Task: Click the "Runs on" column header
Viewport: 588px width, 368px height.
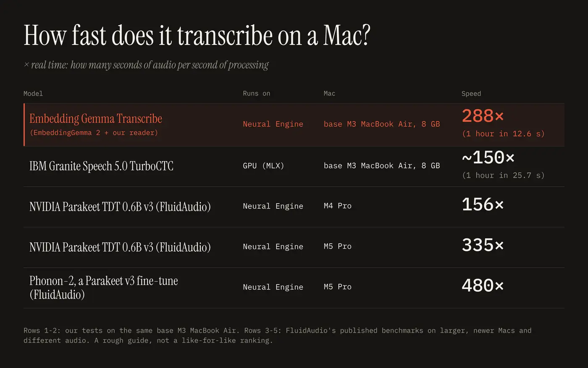Action: [256, 93]
